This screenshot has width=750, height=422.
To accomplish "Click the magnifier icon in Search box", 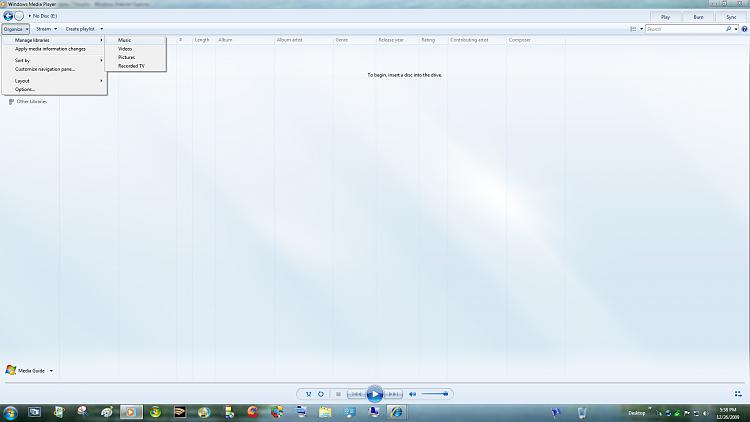I will pyautogui.click(x=728, y=29).
